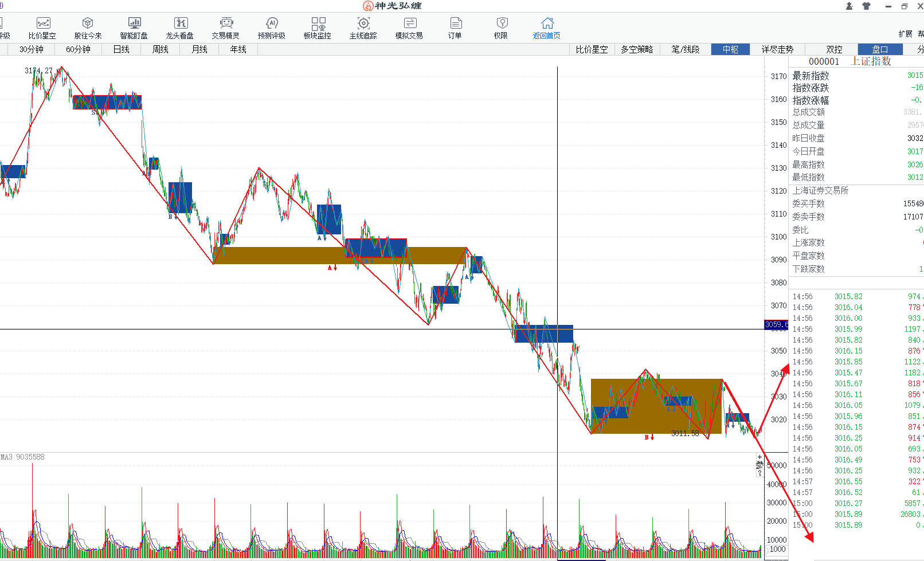
Task: Open the 订单 orders page
Action: (x=455, y=28)
